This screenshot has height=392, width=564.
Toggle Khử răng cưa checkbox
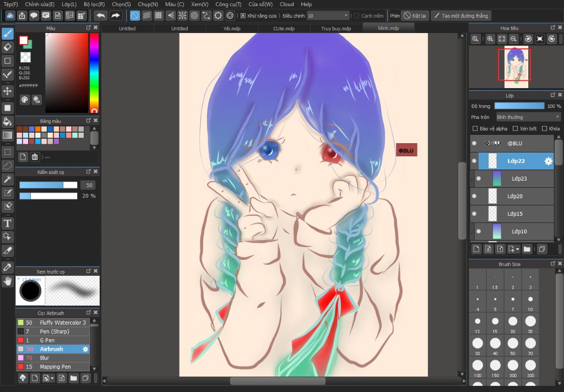tap(243, 16)
